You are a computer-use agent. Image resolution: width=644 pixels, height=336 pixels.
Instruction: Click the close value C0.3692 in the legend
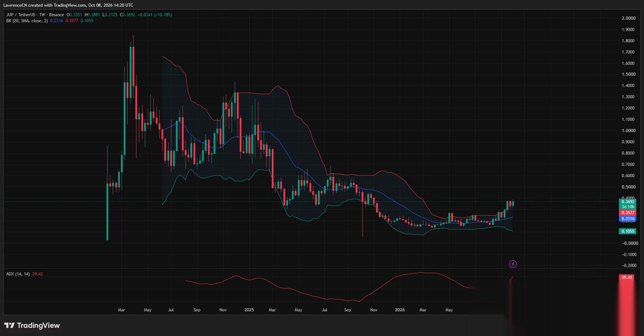128,15
